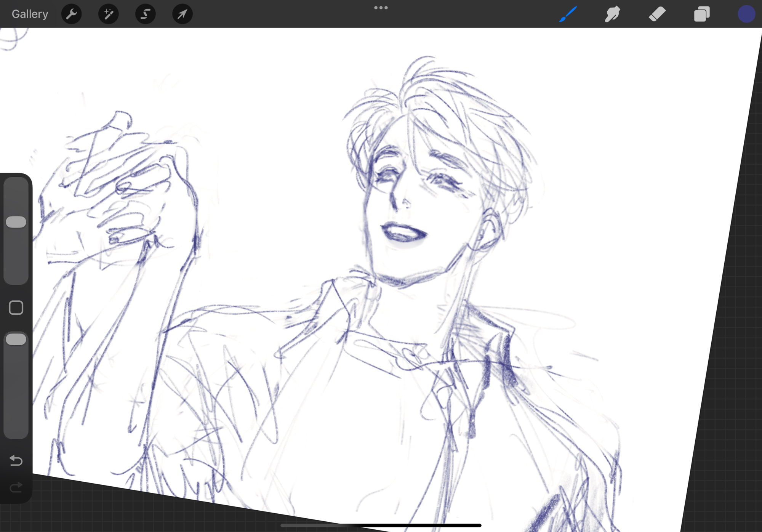
Task: Activate the Transform arrow tool
Action: pos(182,14)
